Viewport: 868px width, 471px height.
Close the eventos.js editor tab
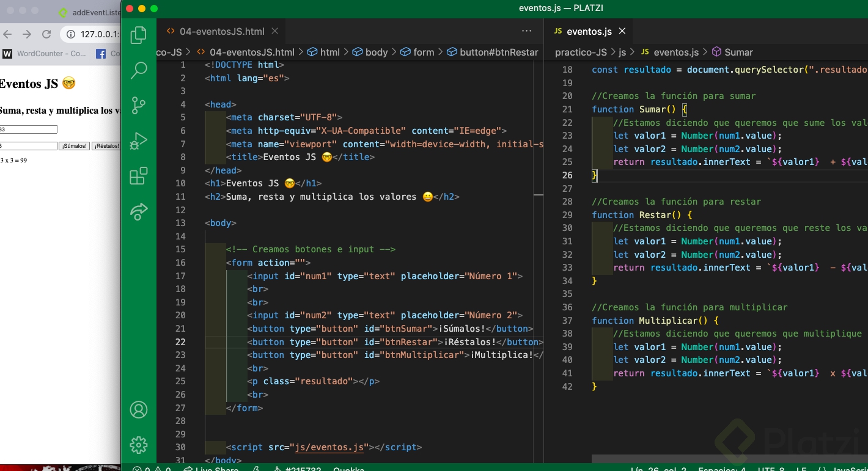(622, 31)
